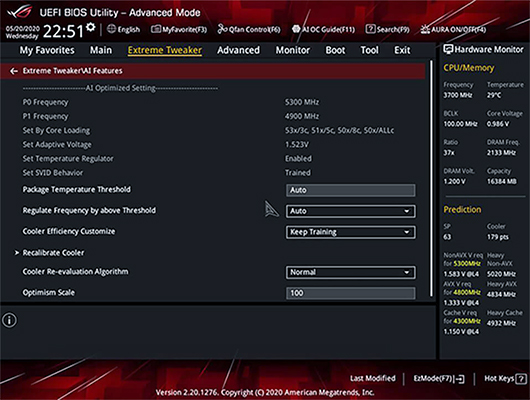Switch to the Advanced tab

238,50
